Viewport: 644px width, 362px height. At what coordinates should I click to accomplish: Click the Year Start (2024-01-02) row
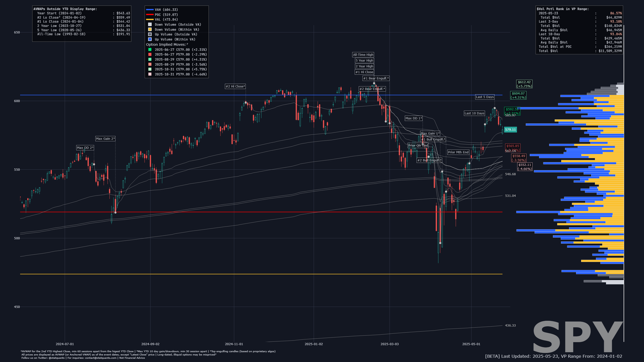pyautogui.click(x=84, y=13)
